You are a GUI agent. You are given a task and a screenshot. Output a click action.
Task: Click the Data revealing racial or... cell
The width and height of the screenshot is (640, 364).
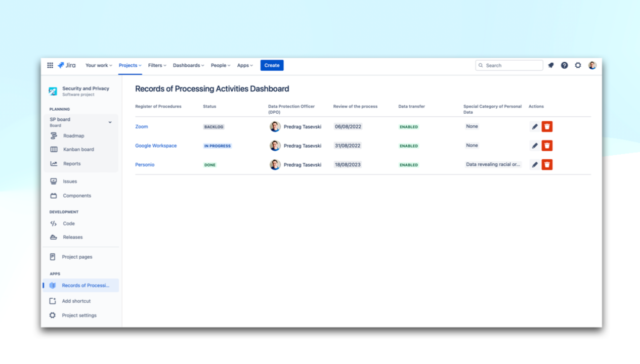pos(493,165)
